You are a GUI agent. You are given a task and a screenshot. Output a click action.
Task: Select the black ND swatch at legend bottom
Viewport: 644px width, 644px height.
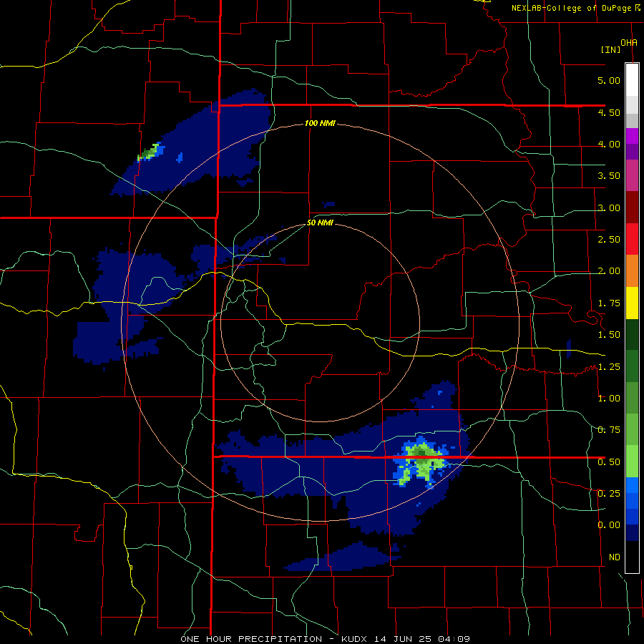click(x=632, y=557)
